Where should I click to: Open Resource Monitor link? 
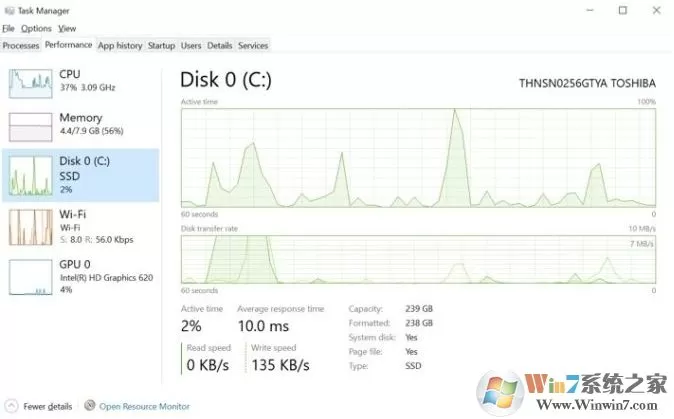click(x=144, y=406)
